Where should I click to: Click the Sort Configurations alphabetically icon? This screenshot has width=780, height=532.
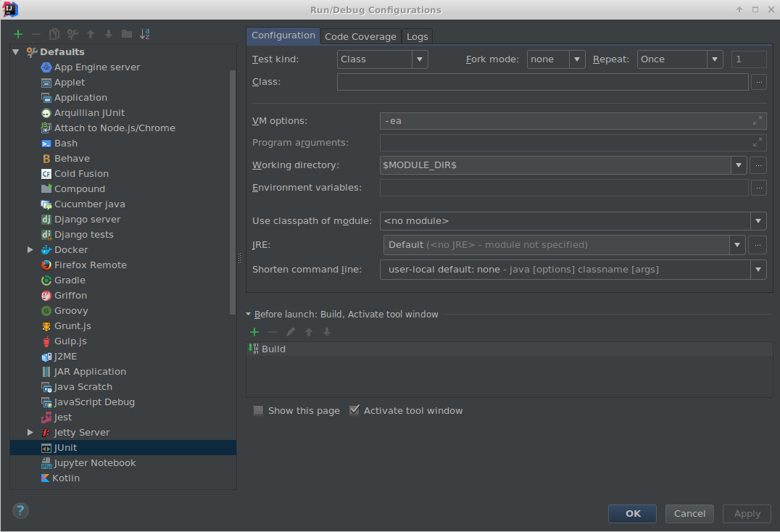[x=145, y=34]
